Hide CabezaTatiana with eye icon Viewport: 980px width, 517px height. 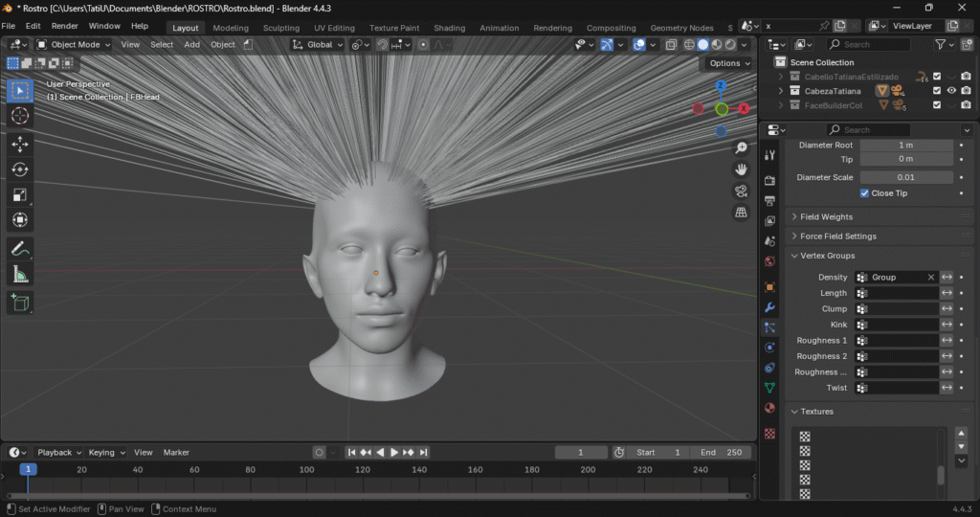point(951,91)
